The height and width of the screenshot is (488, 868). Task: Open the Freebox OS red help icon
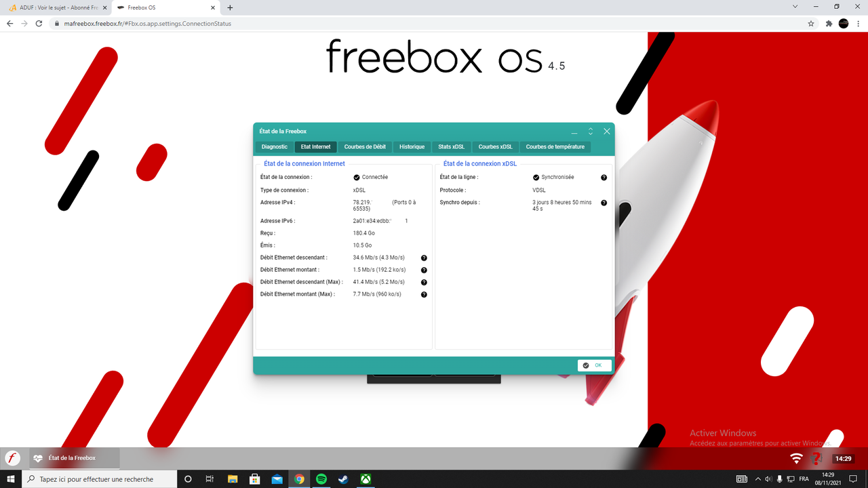click(x=816, y=458)
